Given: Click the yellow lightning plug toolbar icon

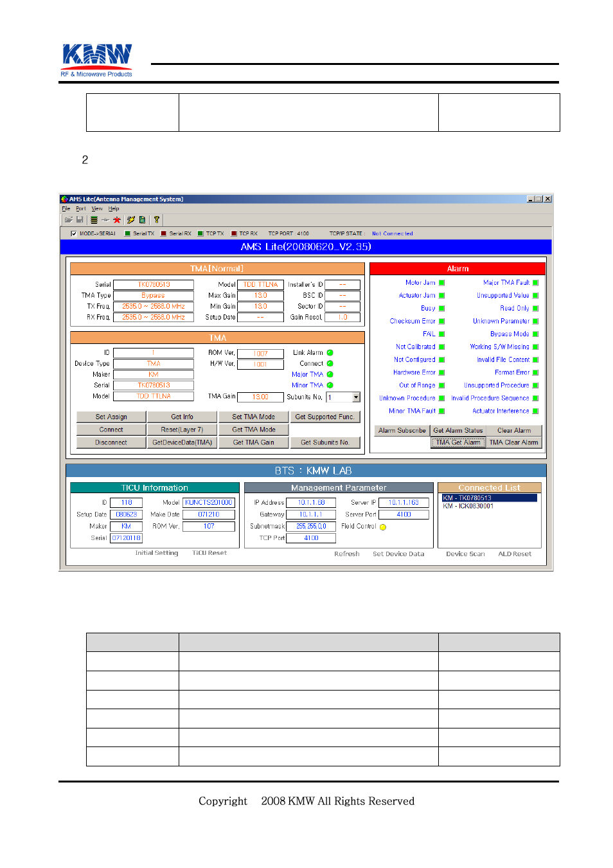Looking at the screenshot, I should (131, 220).
